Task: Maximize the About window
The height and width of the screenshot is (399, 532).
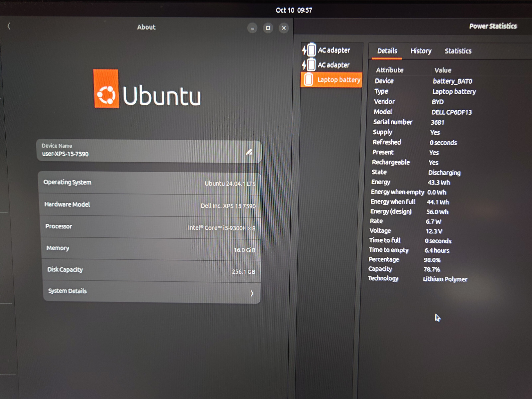Action: 268,28
